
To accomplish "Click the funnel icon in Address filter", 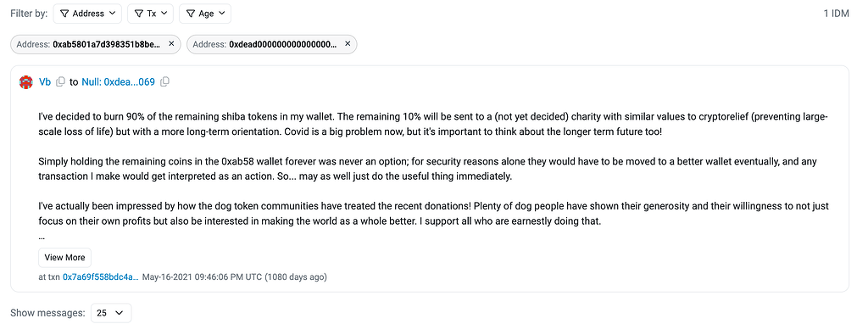I will [x=64, y=14].
